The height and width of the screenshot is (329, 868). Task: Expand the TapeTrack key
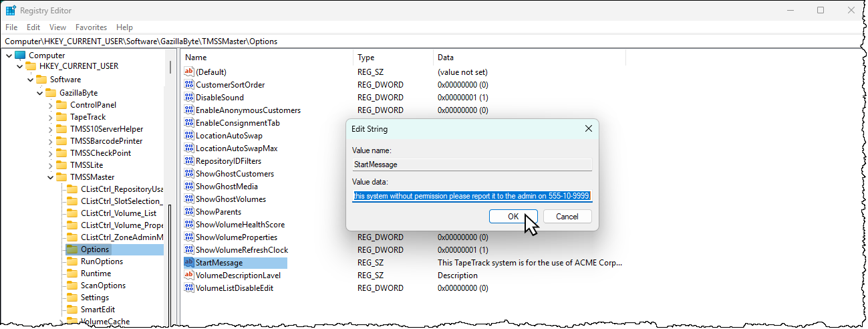click(x=51, y=117)
